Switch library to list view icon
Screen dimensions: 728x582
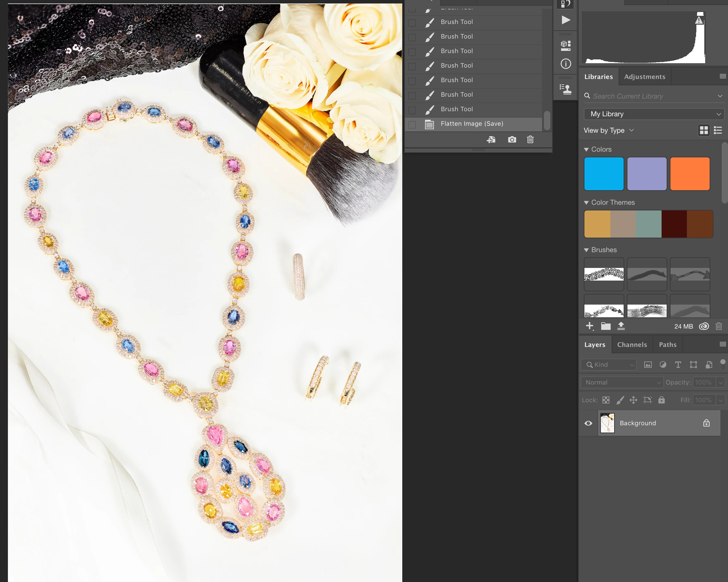point(718,130)
